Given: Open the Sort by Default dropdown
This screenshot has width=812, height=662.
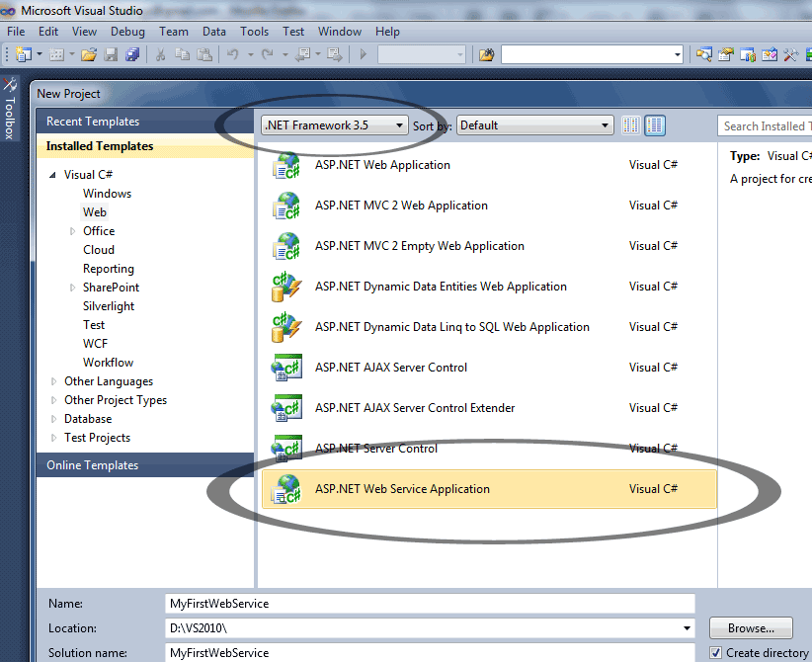Looking at the screenshot, I should tap(535, 125).
